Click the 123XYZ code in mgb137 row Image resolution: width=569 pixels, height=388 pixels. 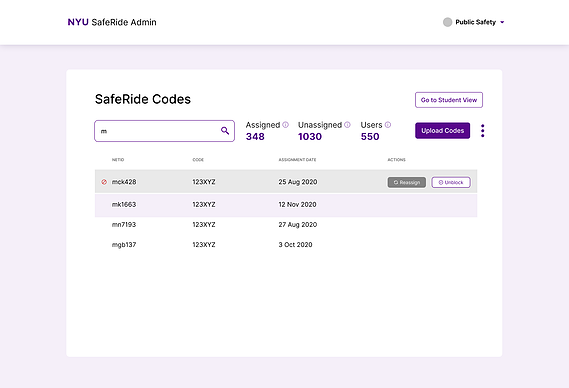204,245
